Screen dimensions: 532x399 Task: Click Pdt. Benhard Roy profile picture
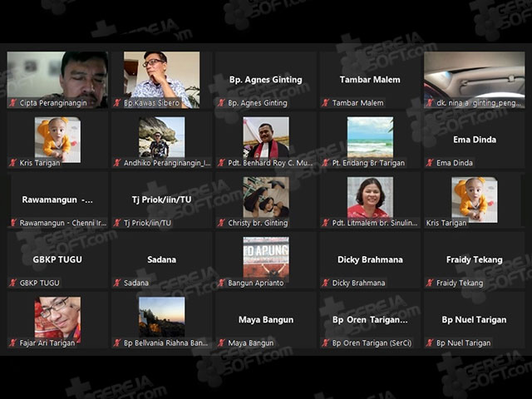[266, 138]
